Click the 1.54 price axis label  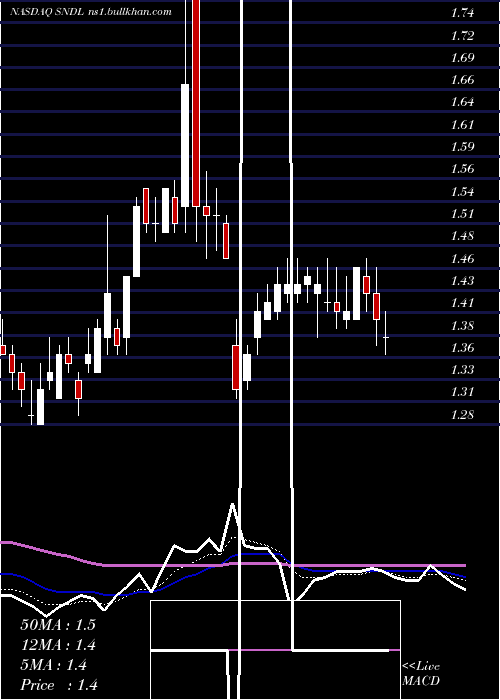tap(462, 192)
